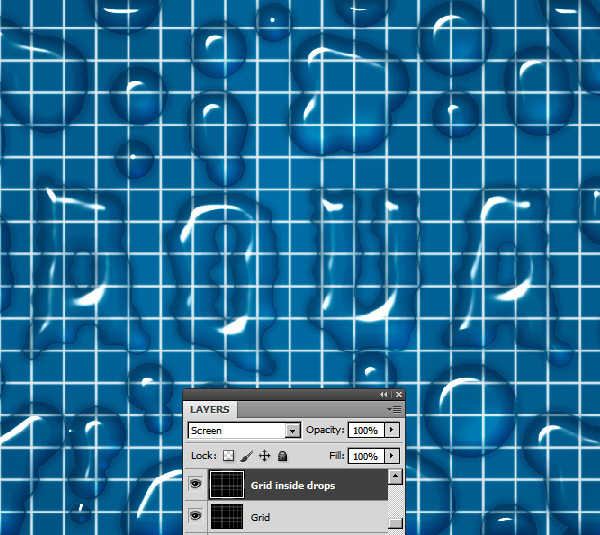Viewport: 600px width, 535px height.
Task: Click the Fill percentage field
Action: [x=364, y=456]
